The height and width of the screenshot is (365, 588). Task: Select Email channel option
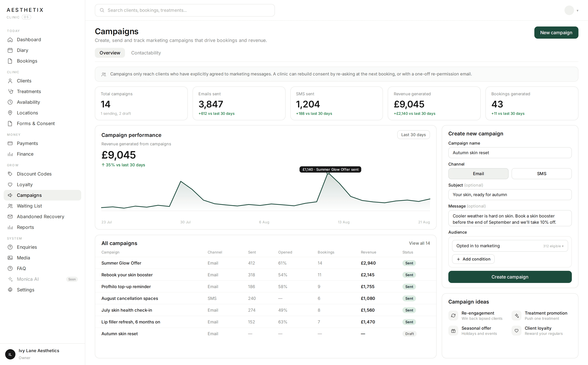click(478, 173)
